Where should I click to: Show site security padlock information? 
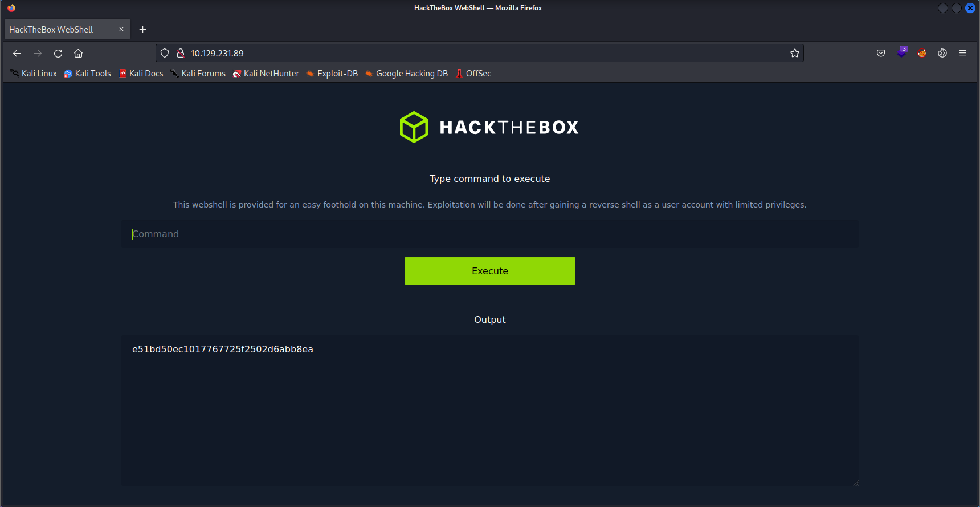click(x=181, y=53)
